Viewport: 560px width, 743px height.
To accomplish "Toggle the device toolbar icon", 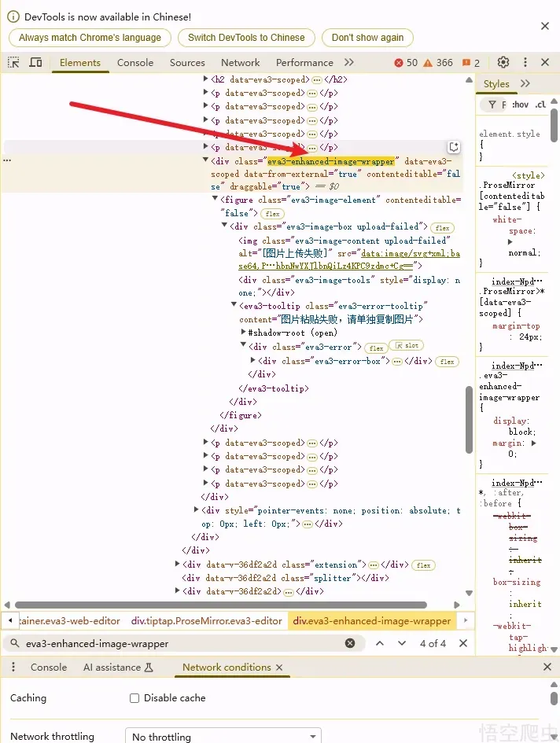I will (36, 63).
